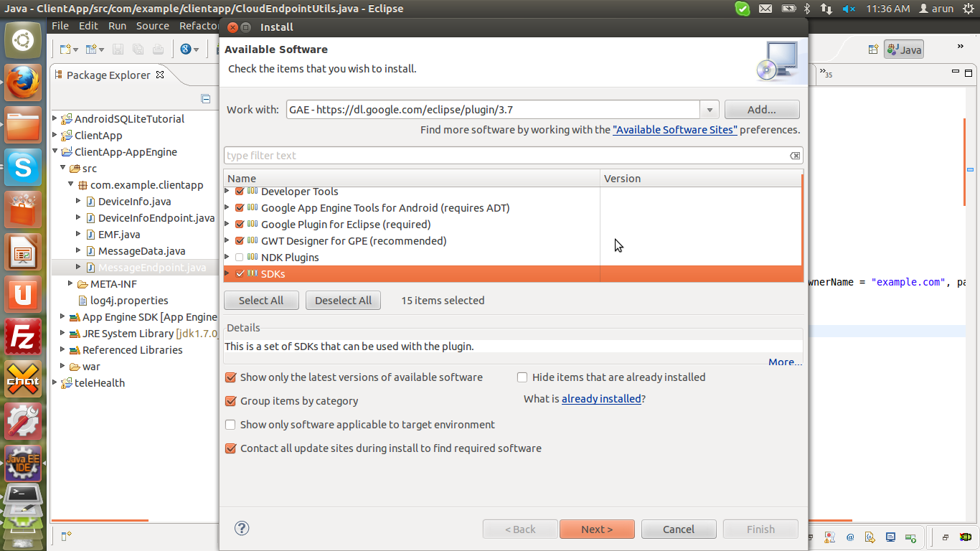The width and height of the screenshot is (980, 551).
Task: Expand Google Plugin for Eclipse category
Action: click(x=228, y=224)
